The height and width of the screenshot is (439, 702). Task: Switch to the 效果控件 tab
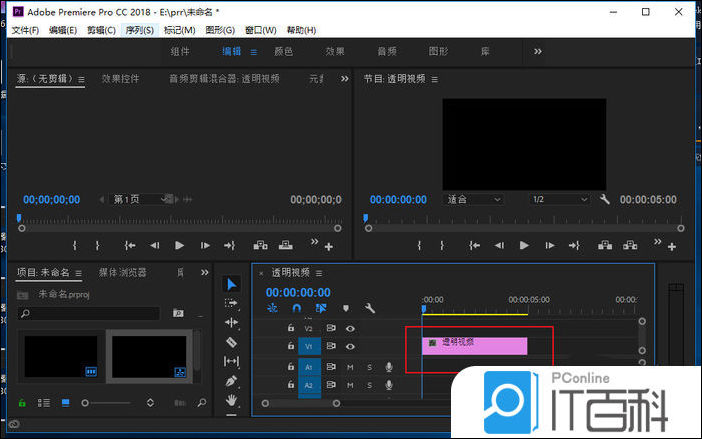(120, 78)
